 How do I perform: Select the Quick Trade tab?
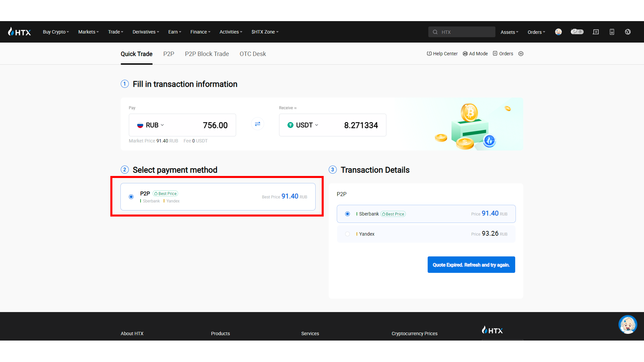pos(137,54)
